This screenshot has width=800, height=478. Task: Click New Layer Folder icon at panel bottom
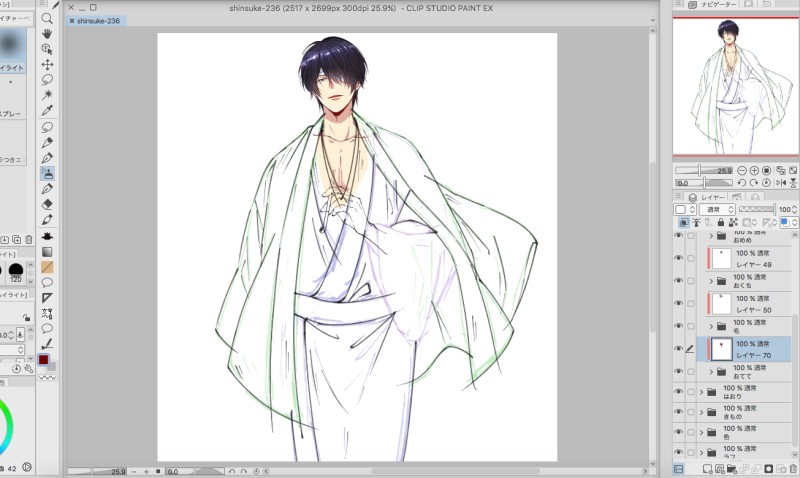tap(732, 469)
